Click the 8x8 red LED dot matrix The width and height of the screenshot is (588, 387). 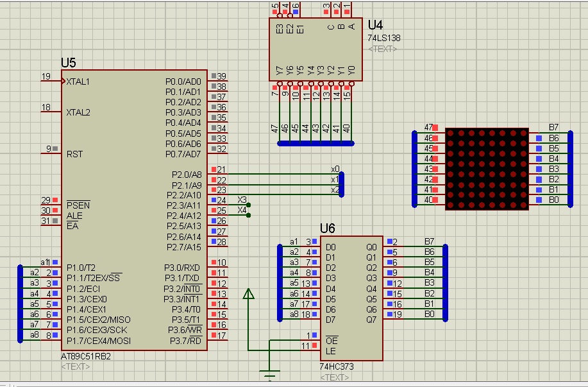tap(487, 169)
